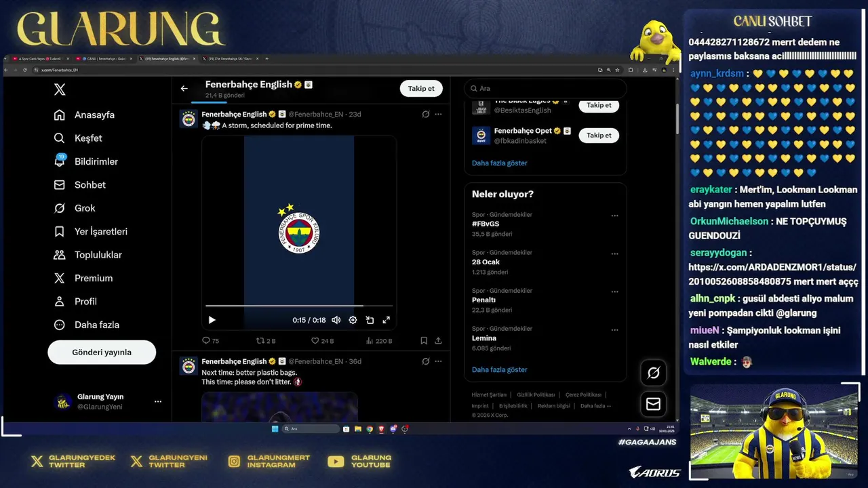This screenshot has width=868, height=488.
Task: Click the back arrow beside Fenerbahçe English
Action: click(184, 89)
